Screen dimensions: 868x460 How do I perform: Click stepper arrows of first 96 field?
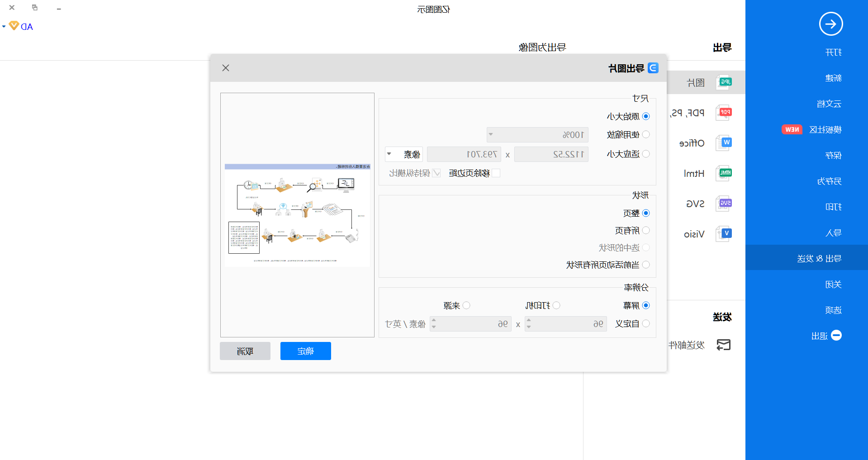click(529, 324)
